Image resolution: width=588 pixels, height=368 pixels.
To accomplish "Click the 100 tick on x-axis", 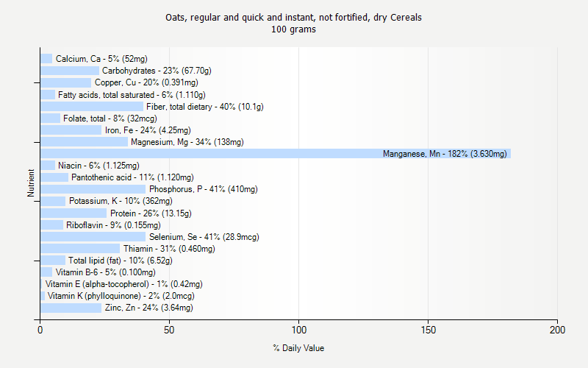I will (x=298, y=330).
